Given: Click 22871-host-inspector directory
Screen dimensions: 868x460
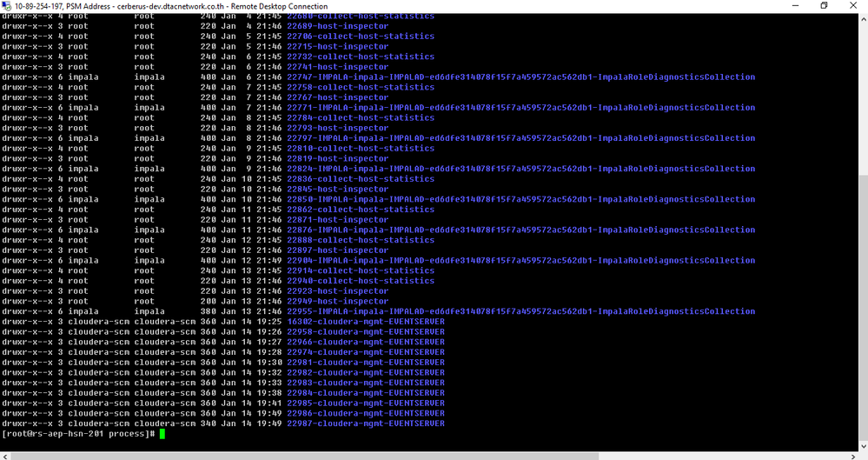Looking at the screenshot, I should point(338,219).
